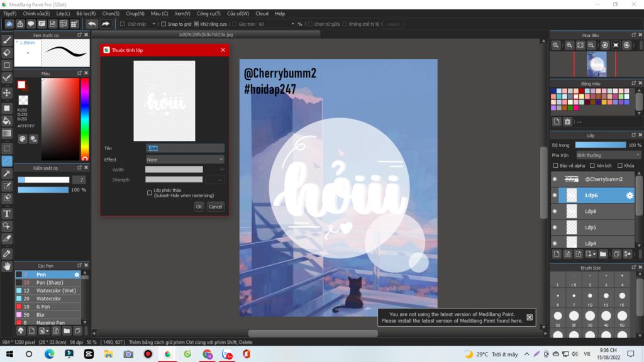Pick hue from rainbow color bar
The width and height of the screenshot is (644, 362).
[85, 119]
